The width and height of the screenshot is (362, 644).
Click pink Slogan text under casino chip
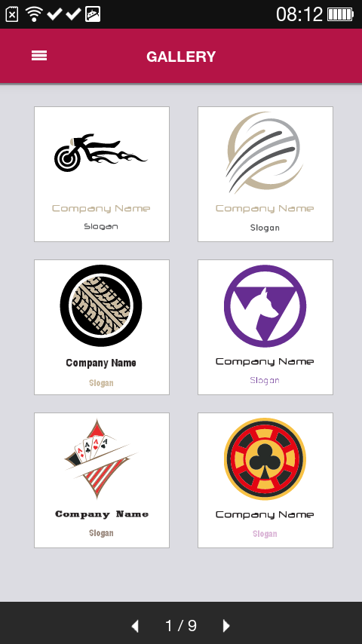pyautogui.click(x=265, y=534)
